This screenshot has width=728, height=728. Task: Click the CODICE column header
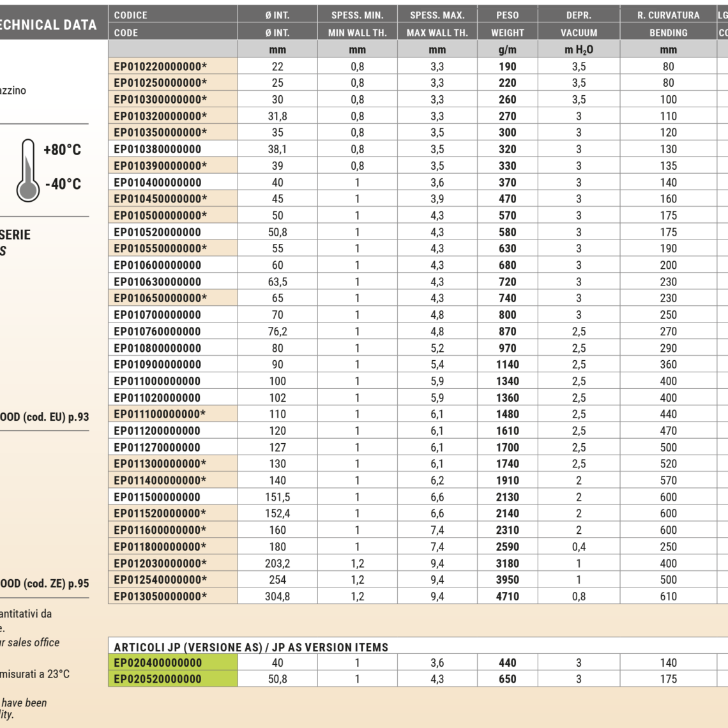(x=131, y=15)
